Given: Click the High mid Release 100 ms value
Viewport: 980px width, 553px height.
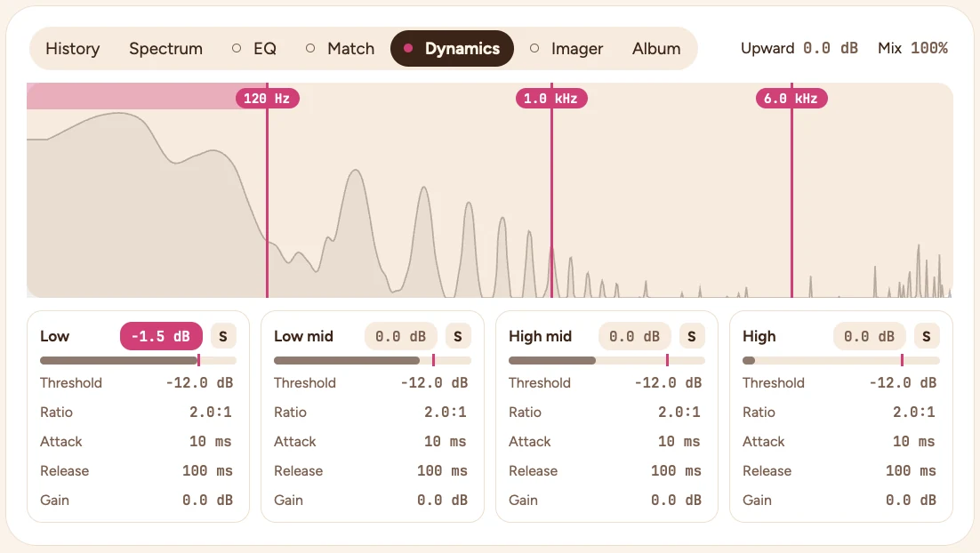Looking at the screenshot, I should point(676,470).
